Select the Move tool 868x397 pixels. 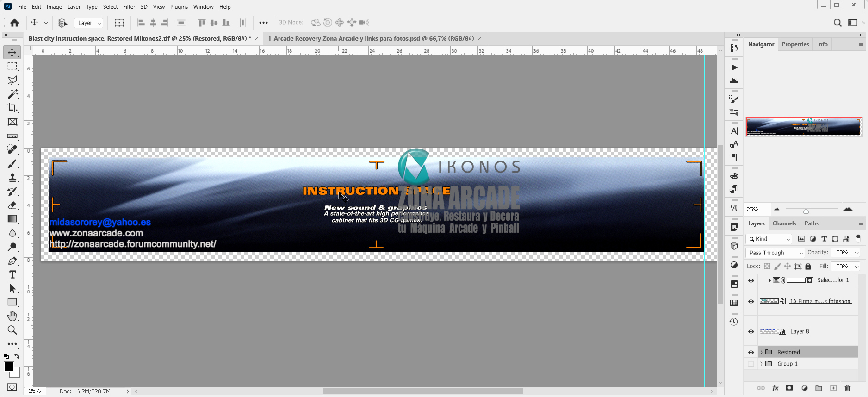pos(12,52)
